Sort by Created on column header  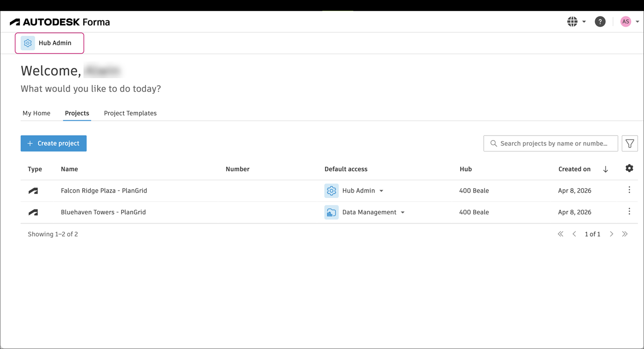pos(574,169)
